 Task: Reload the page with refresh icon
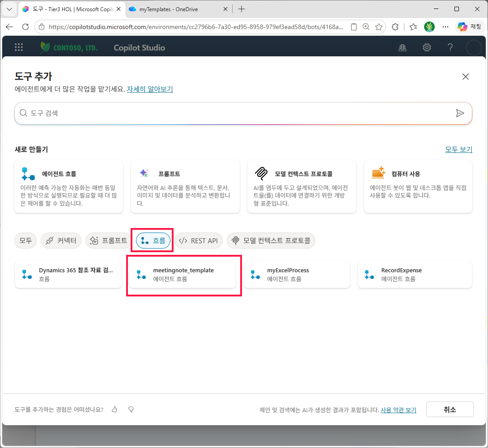click(25, 27)
